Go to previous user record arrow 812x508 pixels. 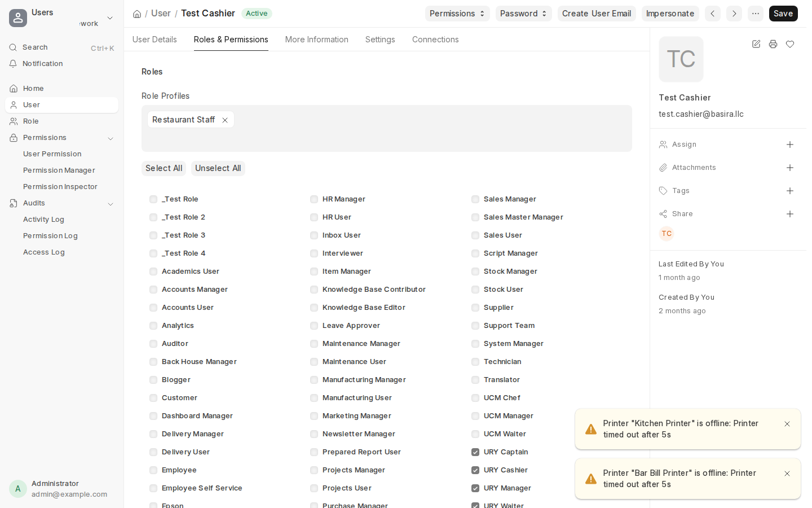713,14
